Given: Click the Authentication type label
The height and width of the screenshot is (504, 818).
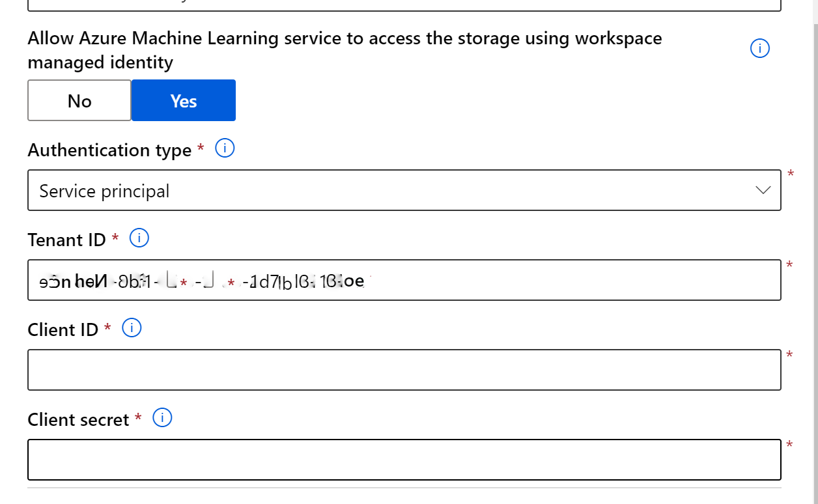Looking at the screenshot, I should 109,150.
